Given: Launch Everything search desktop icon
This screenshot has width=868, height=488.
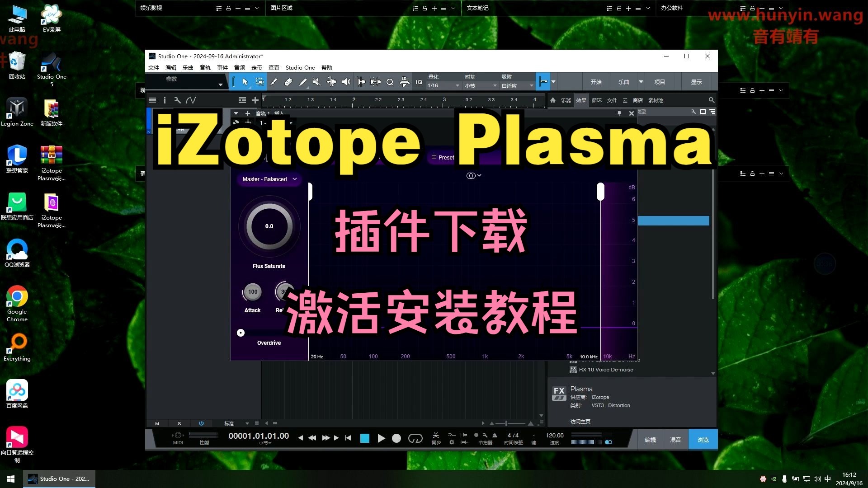Looking at the screenshot, I should coord(17,347).
